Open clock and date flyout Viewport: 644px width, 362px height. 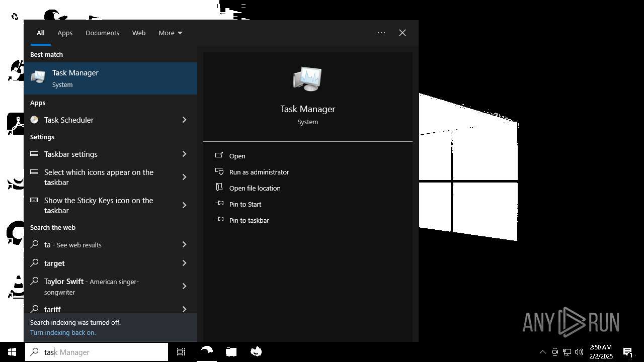tap(601, 352)
